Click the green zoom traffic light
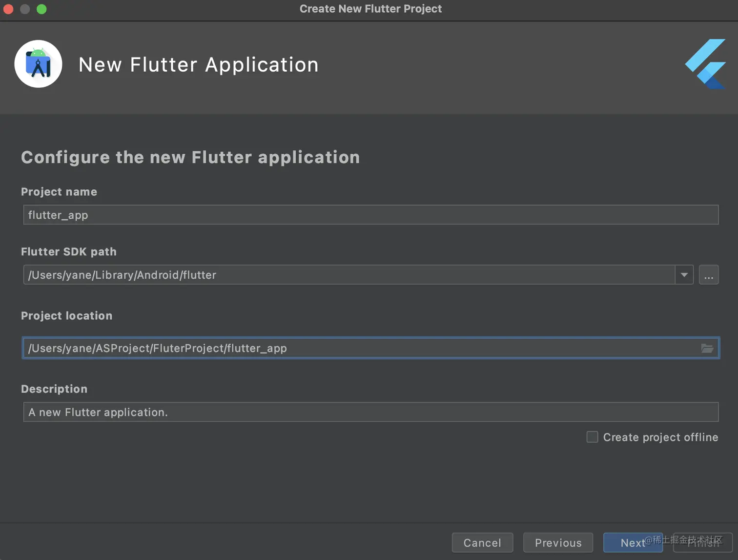738x560 pixels. [x=41, y=9]
